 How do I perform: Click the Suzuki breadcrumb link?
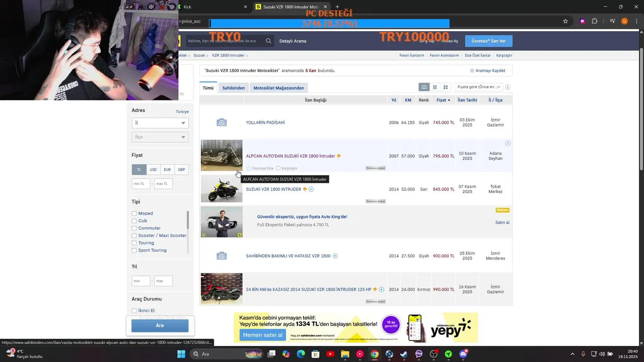point(199,55)
